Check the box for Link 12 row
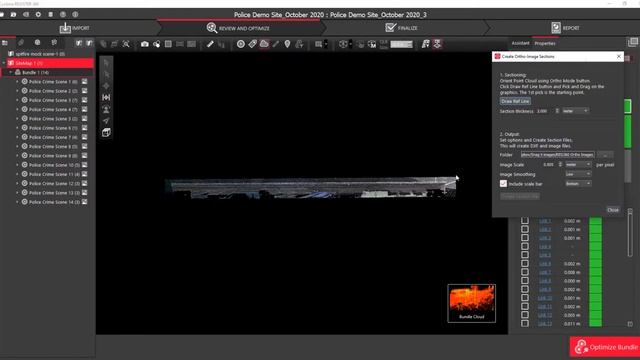 tap(525, 315)
